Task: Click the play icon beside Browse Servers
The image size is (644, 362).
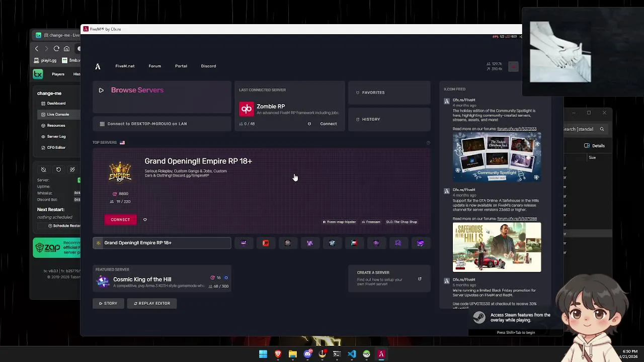Action: coord(101,90)
